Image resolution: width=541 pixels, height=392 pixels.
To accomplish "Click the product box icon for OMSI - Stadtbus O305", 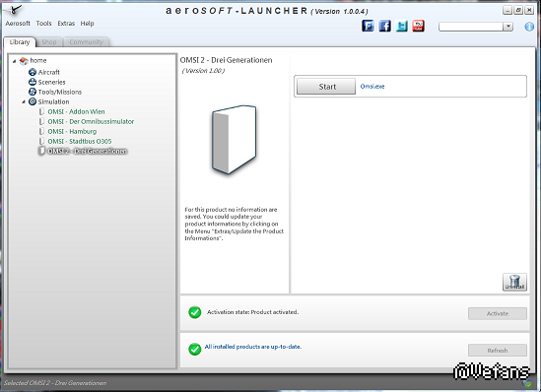I will (41, 142).
